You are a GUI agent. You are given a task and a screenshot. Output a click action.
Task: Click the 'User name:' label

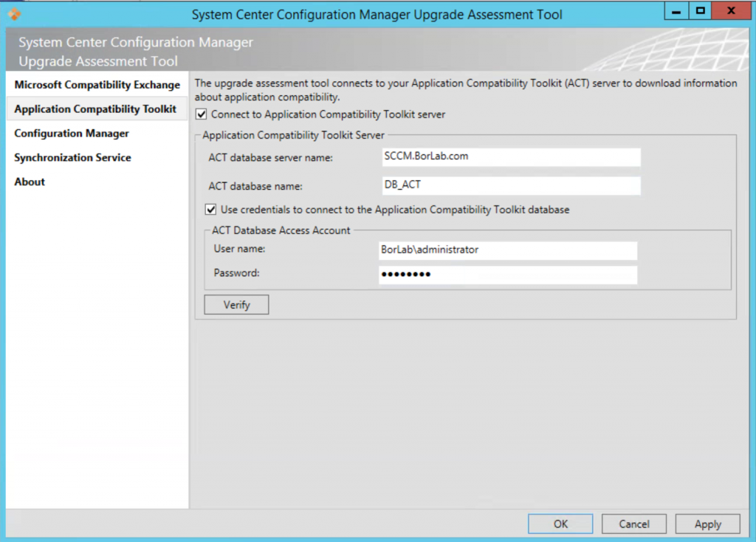[x=239, y=249]
